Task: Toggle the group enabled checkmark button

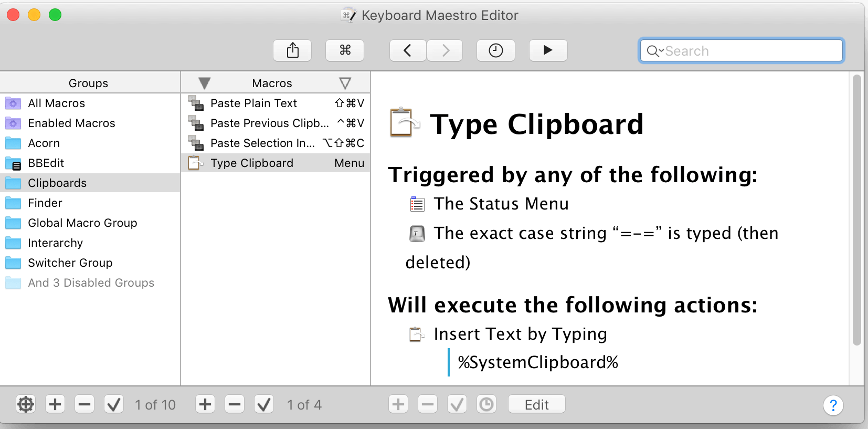Action: pyautogui.click(x=114, y=404)
